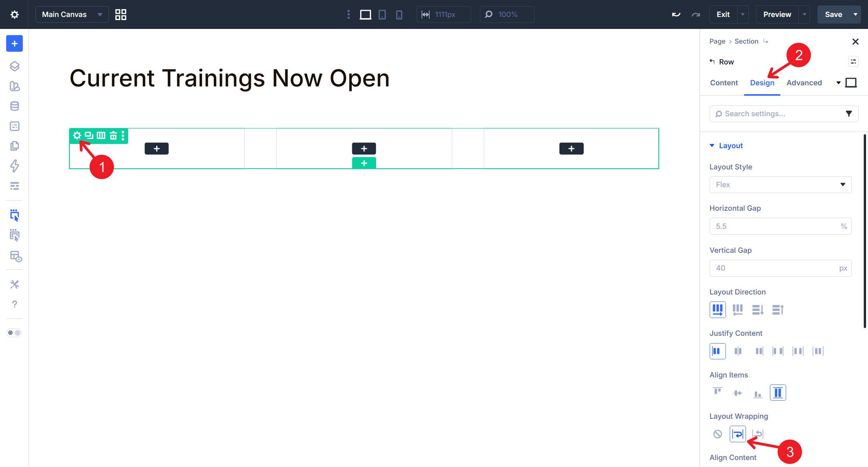Select the center Align Items option
The width and height of the screenshot is (868, 467).
(737, 393)
